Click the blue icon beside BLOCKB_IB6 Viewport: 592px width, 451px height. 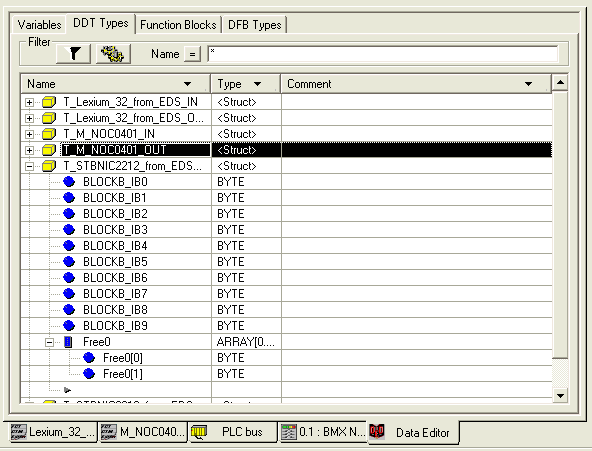(x=69, y=278)
